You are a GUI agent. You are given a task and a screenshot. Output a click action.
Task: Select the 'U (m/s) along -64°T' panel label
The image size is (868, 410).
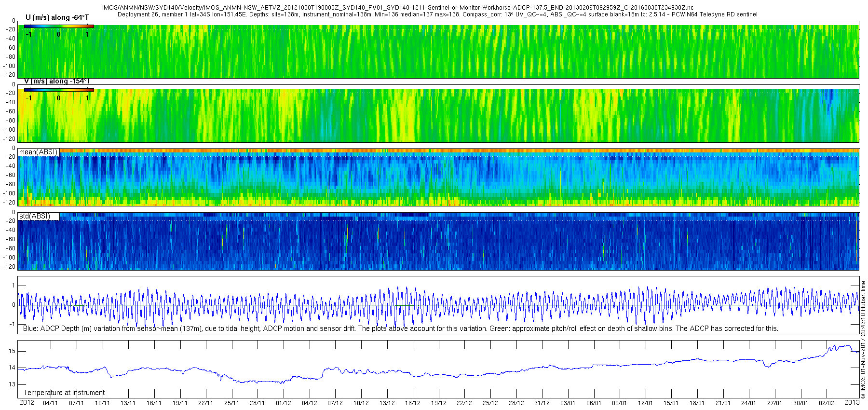(x=57, y=17)
